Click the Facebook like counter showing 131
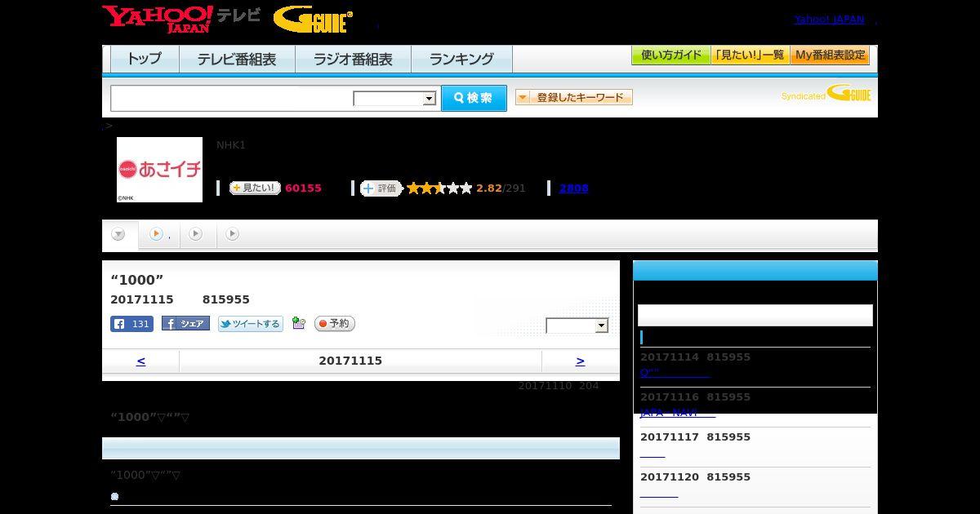Image resolution: width=980 pixels, height=514 pixels. (131, 324)
